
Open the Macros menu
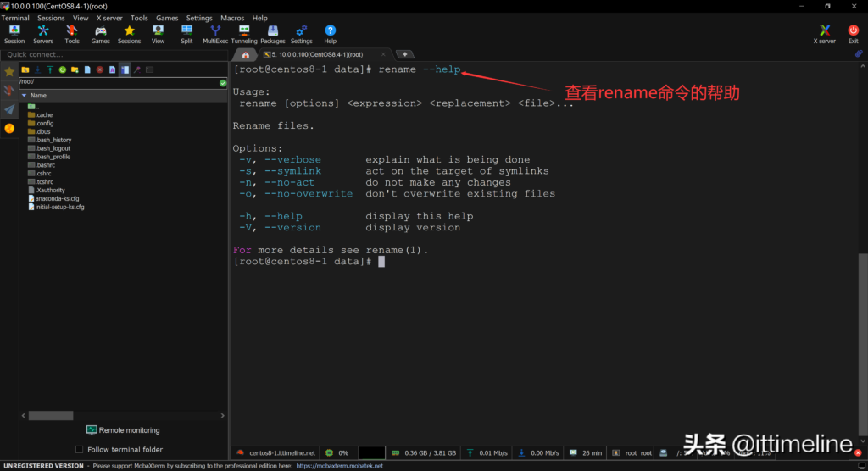(232, 18)
